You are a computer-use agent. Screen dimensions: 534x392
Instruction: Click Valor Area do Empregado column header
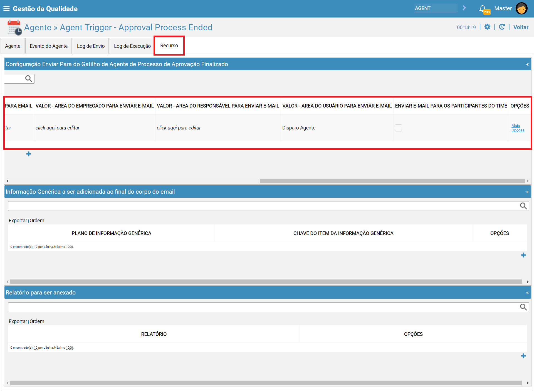pyautogui.click(x=95, y=106)
